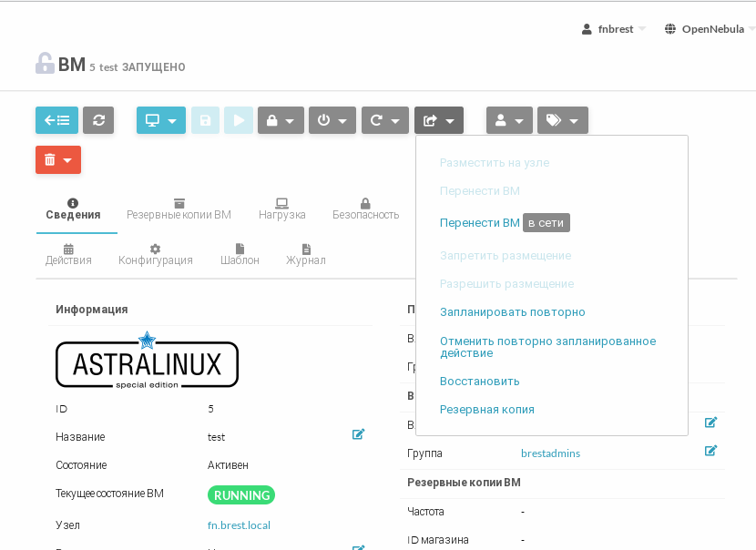Click the back to list button
756x550 pixels.
pyautogui.click(x=56, y=120)
